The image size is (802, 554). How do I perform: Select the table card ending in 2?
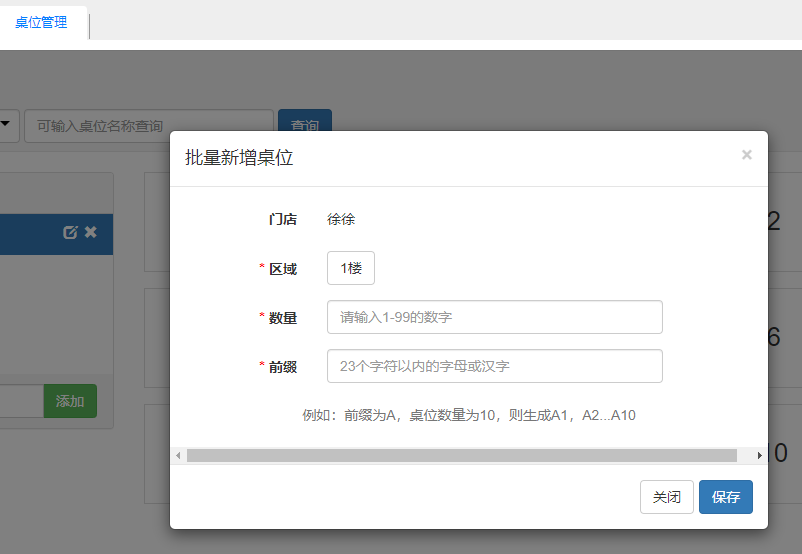point(783,222)
